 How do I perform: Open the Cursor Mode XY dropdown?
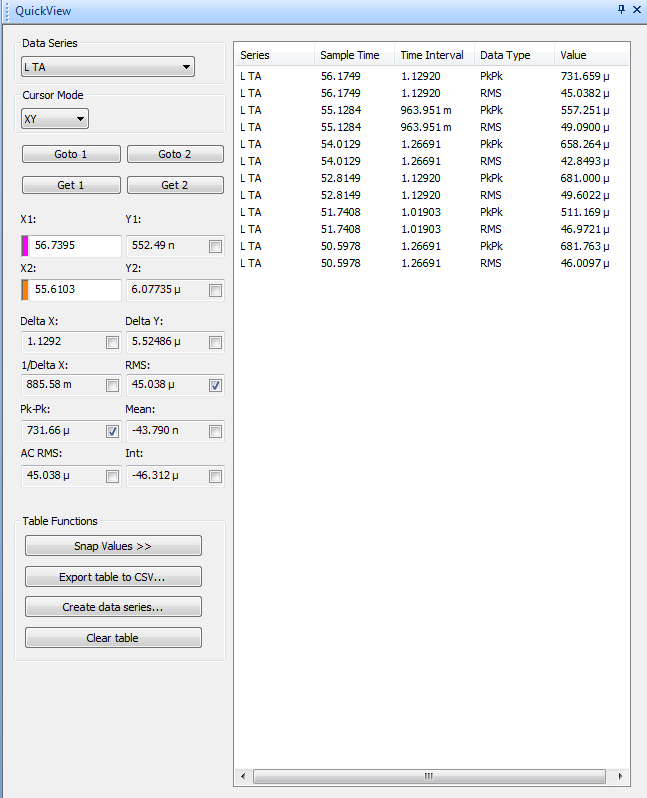[55, 119]
